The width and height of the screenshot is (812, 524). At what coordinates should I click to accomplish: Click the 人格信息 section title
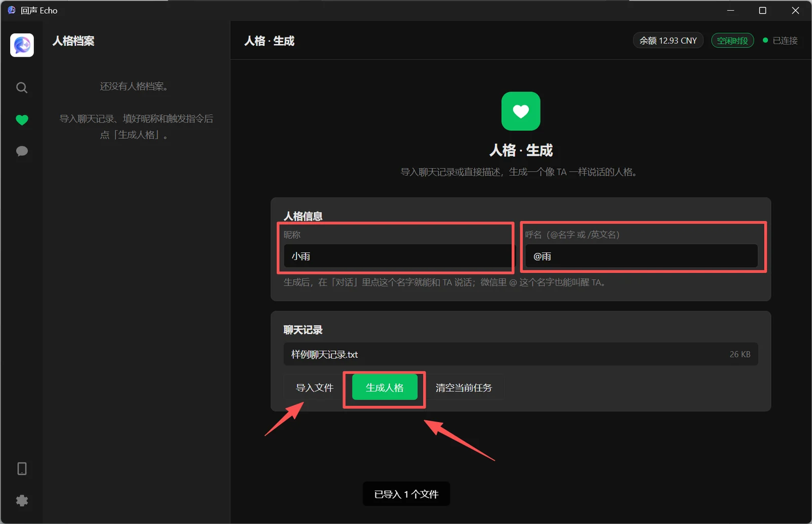303,216
